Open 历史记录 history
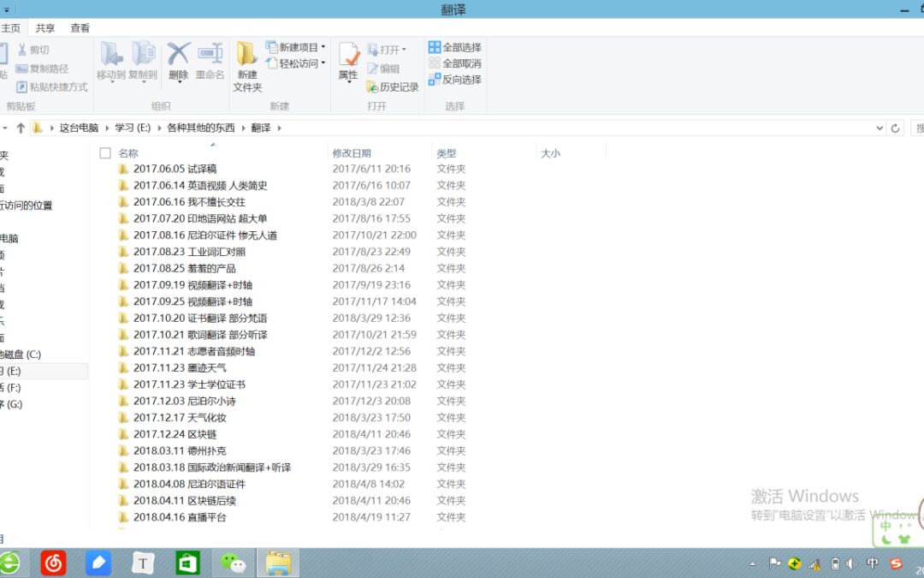Image resolution: width=924 pixels, height=578 pixels. (393, 87)
